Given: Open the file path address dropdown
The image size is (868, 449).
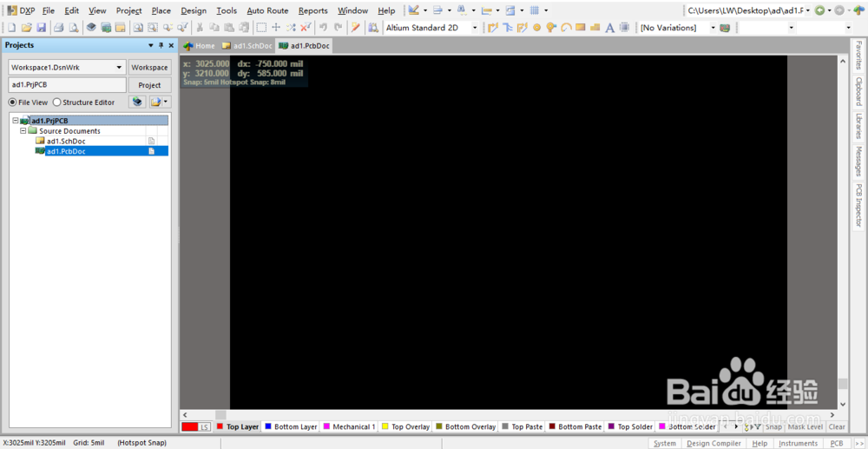Looking at the screenshot, I should (x=808, y=10).
